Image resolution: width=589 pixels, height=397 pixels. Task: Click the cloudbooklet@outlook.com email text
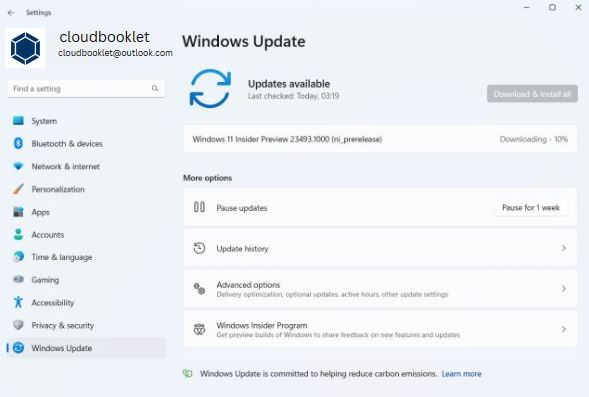115,53
